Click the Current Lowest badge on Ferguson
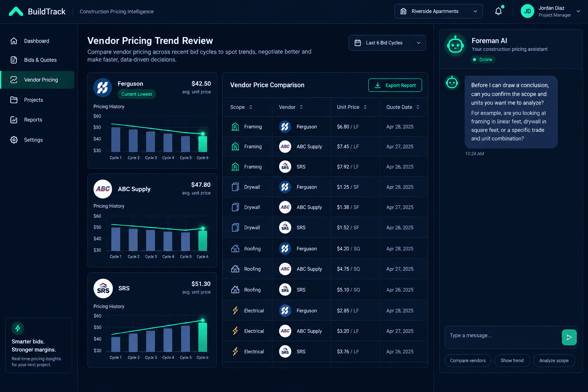 pyautogui.click(x=137, y=94)
